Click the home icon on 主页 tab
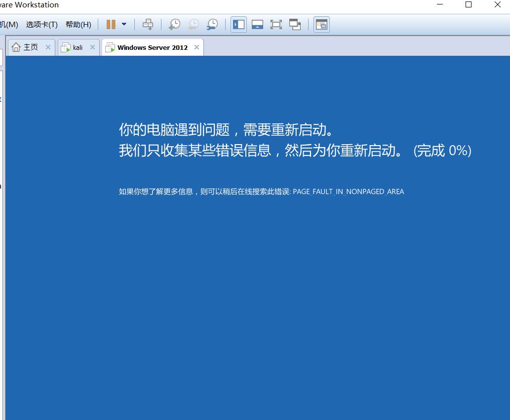The width and height of the screenshot is (510, 420). 16,47
